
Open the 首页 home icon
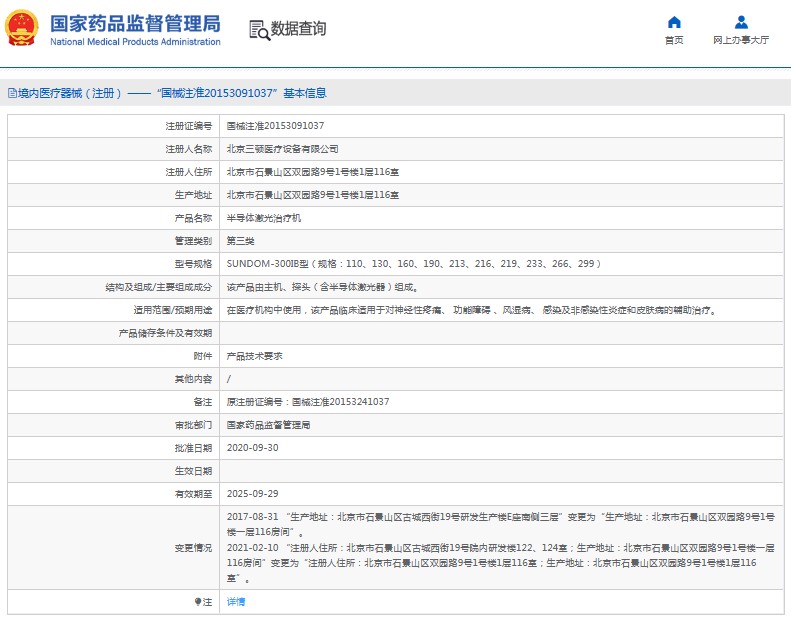click(674, 22)
